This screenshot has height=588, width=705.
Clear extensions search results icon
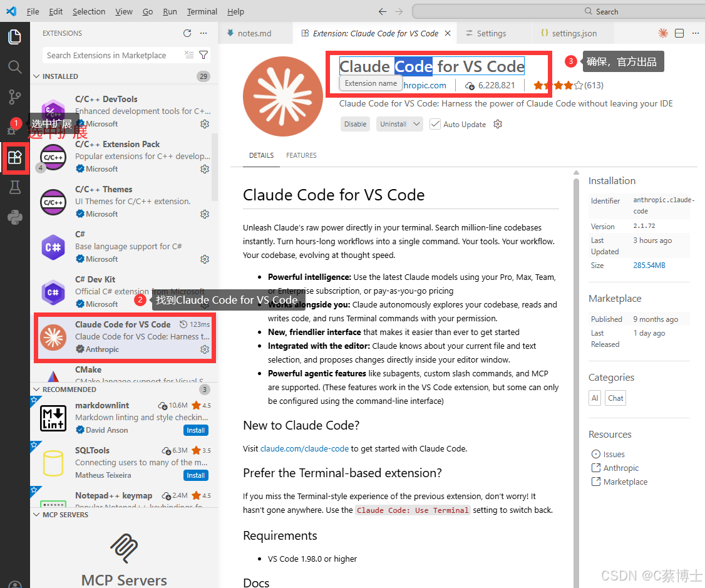[189, 55]
